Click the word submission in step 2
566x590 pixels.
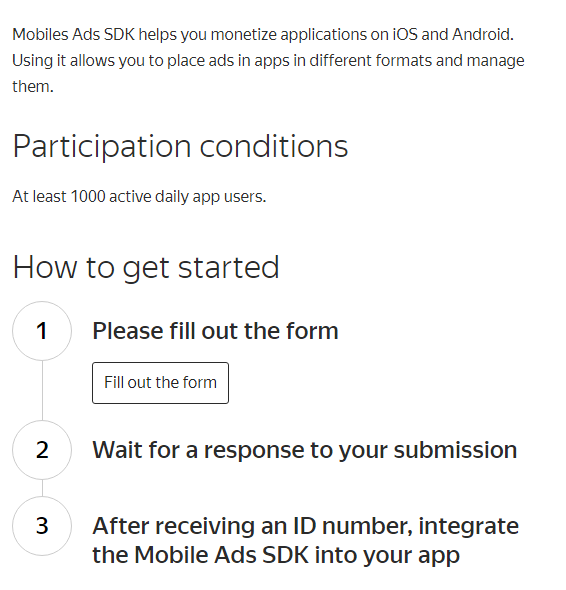(455, 450)
